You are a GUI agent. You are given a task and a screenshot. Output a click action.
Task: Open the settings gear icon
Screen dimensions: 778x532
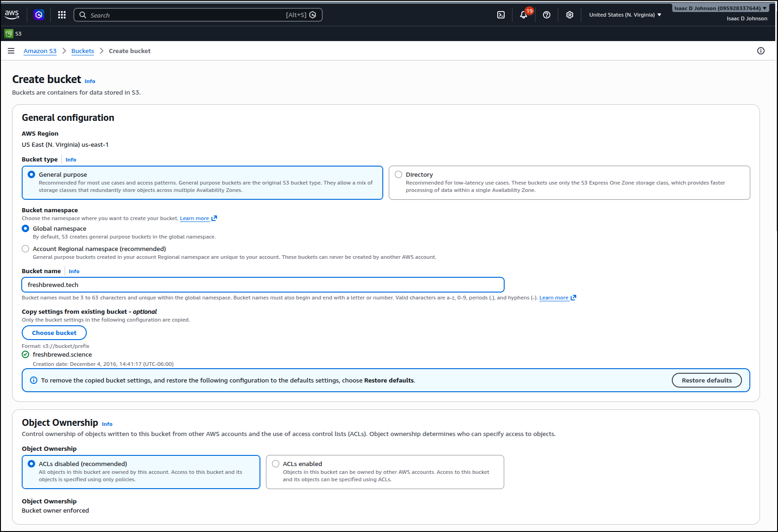570,15
